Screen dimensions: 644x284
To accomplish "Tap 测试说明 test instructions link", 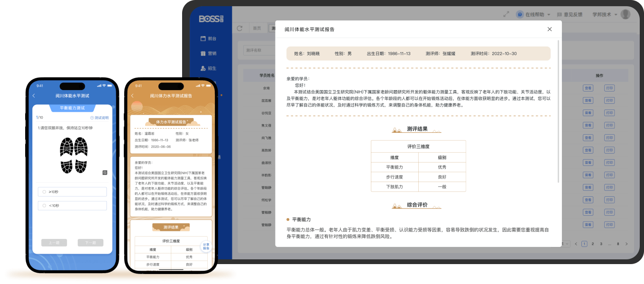I will pos(99,118).
